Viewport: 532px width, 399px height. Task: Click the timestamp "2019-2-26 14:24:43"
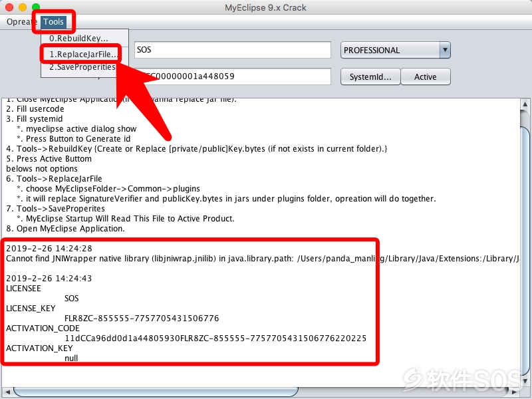49,279
